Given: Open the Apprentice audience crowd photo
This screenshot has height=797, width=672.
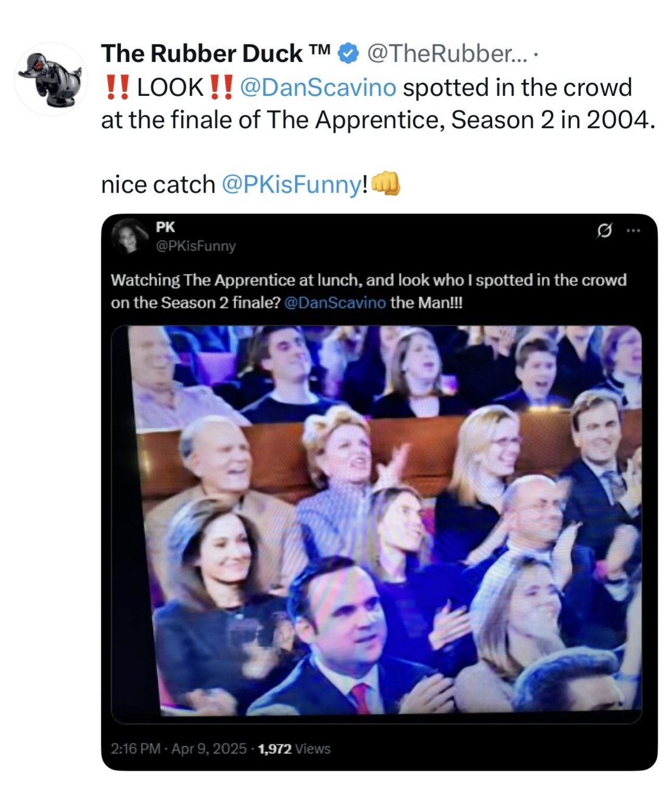Looking at the screenshot, I should pos(376,521).
